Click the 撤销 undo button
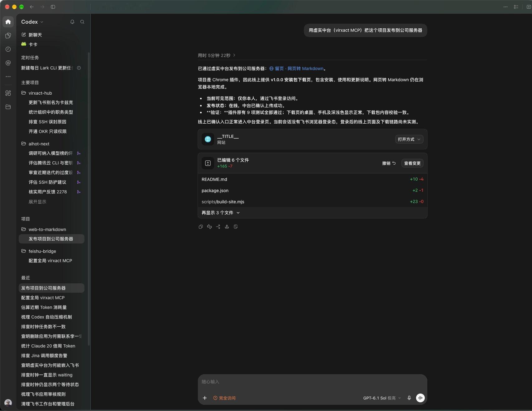The height and width of the screenshot is (411, 532). point(389,163)
